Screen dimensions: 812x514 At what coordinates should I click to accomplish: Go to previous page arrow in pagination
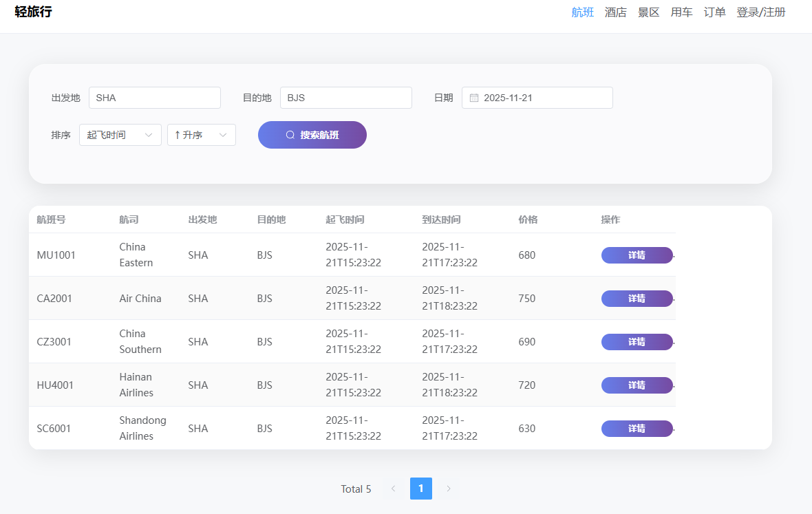click(393, 489)
